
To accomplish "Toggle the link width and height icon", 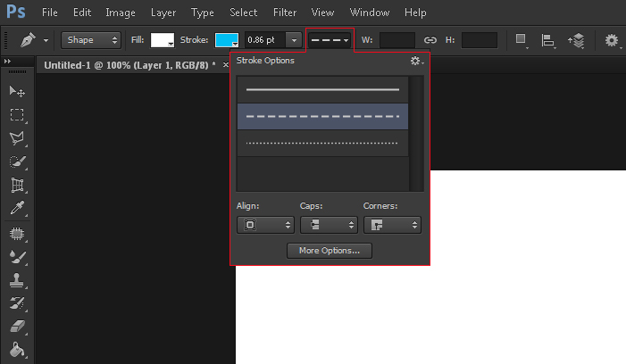I will 430,40.
